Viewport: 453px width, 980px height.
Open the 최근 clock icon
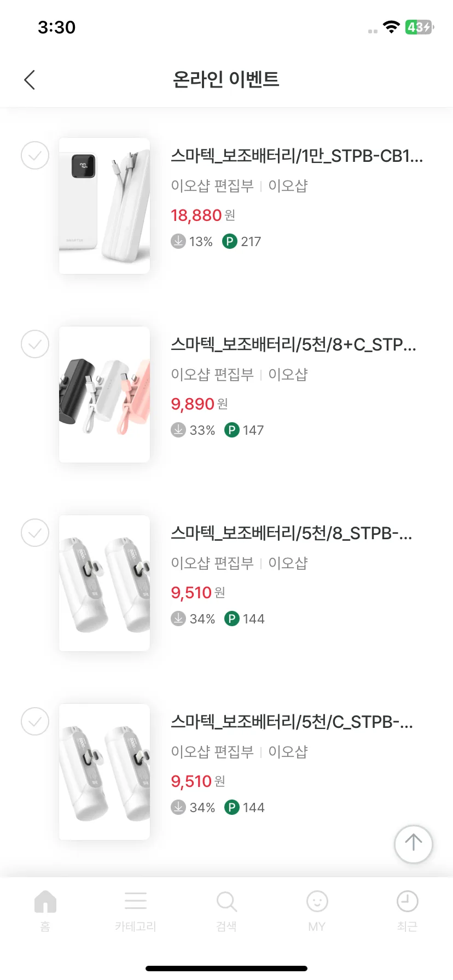click(407, 901)
